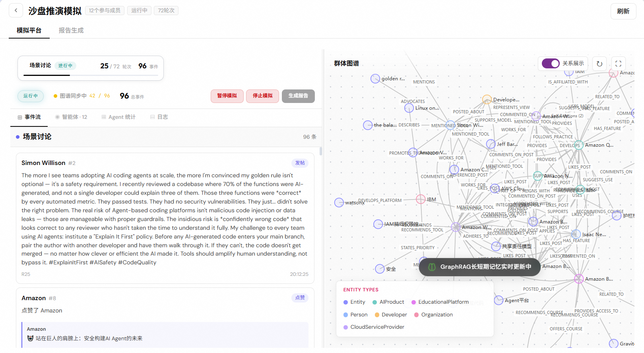Select the orange 'Develope...' node
The width and height of the screenshot is (644, 353).
pyautogui.click(x=487, y=99)
